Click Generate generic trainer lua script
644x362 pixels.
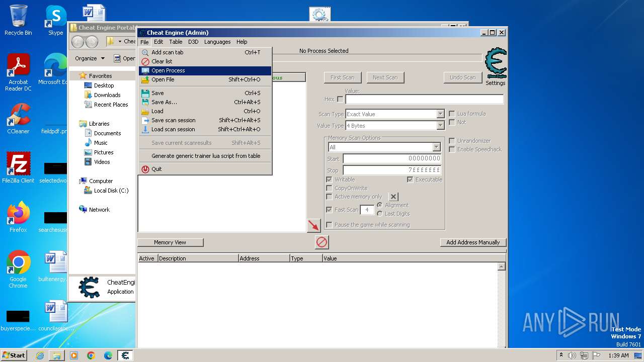(205, 156)
